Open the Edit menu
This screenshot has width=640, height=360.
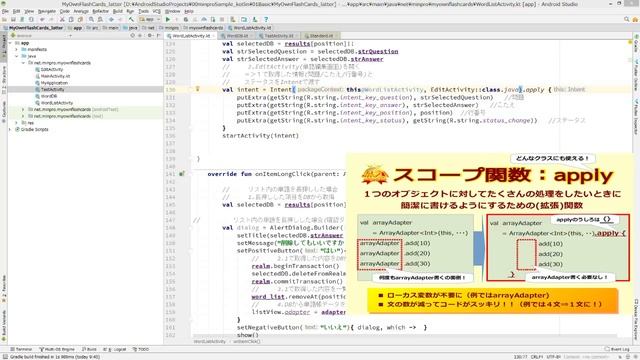click(x=16, y=11)
